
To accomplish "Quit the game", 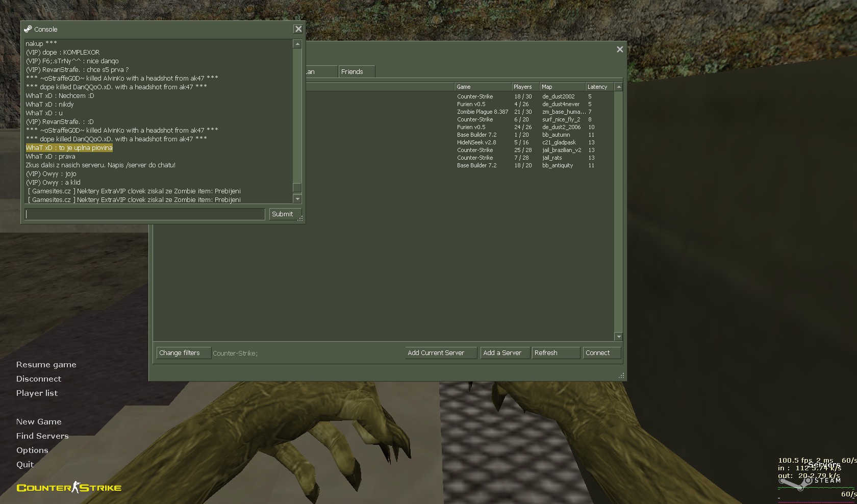I will 25,465.
